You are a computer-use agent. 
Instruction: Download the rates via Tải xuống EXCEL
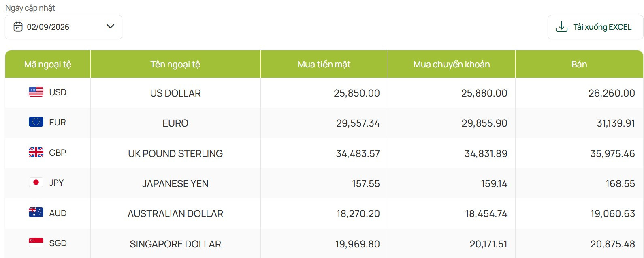(x=595, y=27)
